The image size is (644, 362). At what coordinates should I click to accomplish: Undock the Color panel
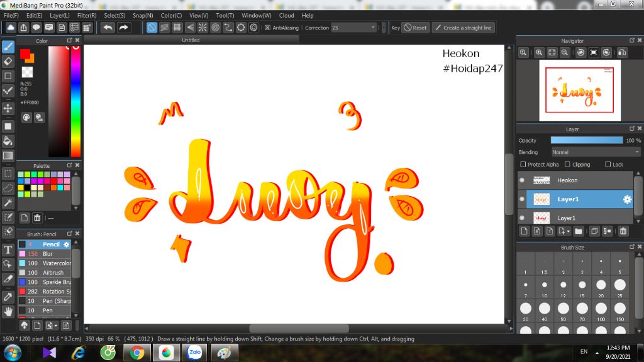click(x=69, y=40)
